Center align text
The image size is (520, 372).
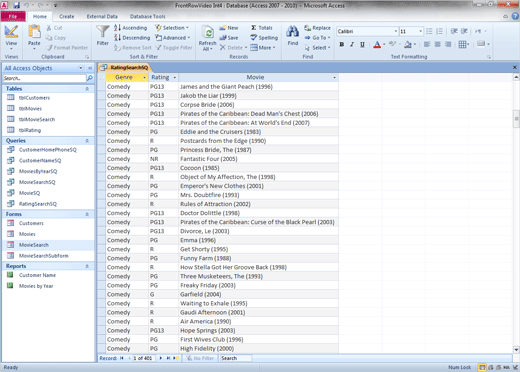click(437, 44)
